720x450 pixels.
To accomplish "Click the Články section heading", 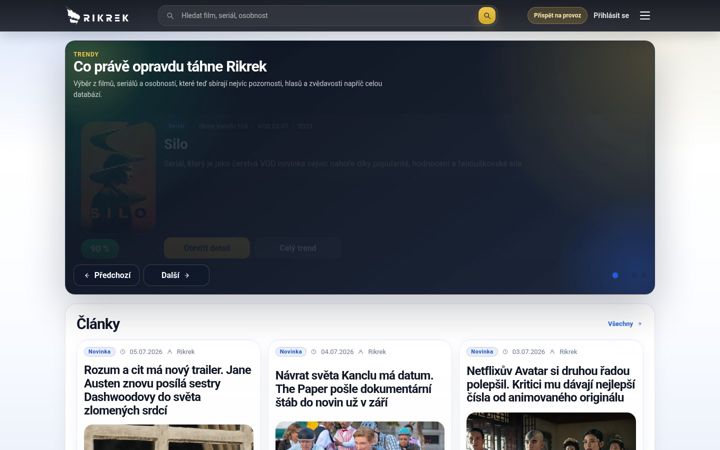I will [x=98, y=324].
